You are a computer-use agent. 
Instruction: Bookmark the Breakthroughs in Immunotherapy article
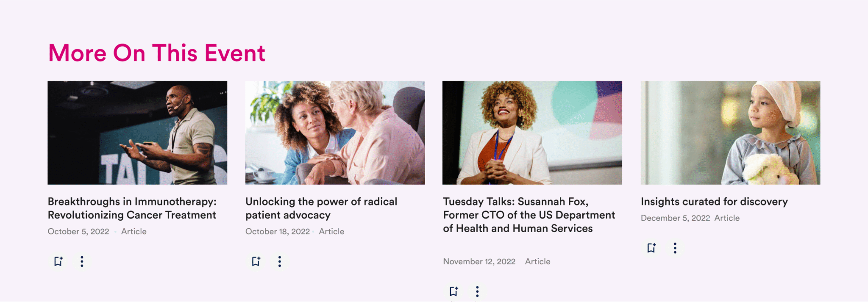coord(58,261)
